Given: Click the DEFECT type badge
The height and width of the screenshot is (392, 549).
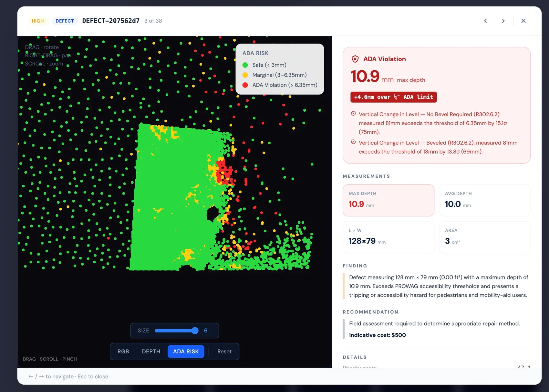Looking at the screenshot, I should click(x=65, y=21).
